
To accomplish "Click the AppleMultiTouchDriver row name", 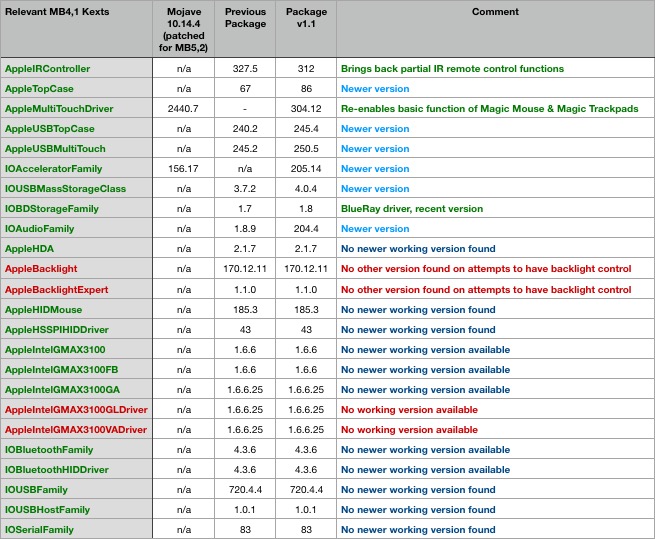I will coord(59,109).
